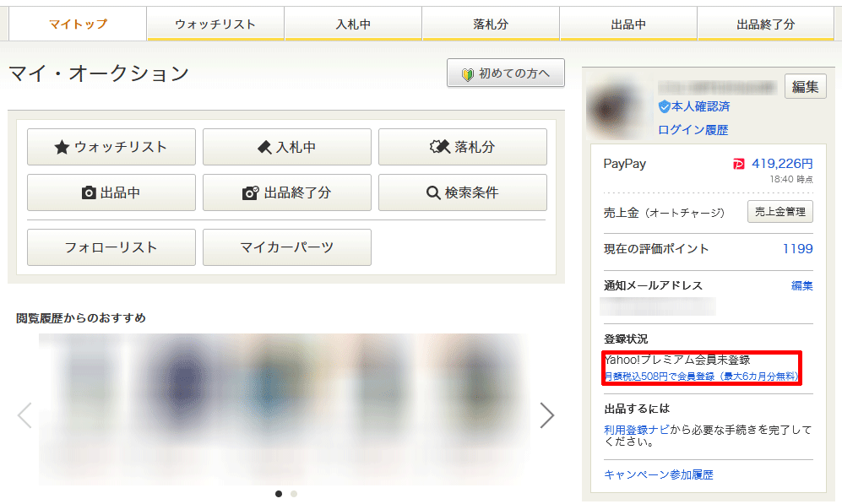Click the 売上金管理 button
This screenshot has height=504, width=842.
[x=780, y=212]
